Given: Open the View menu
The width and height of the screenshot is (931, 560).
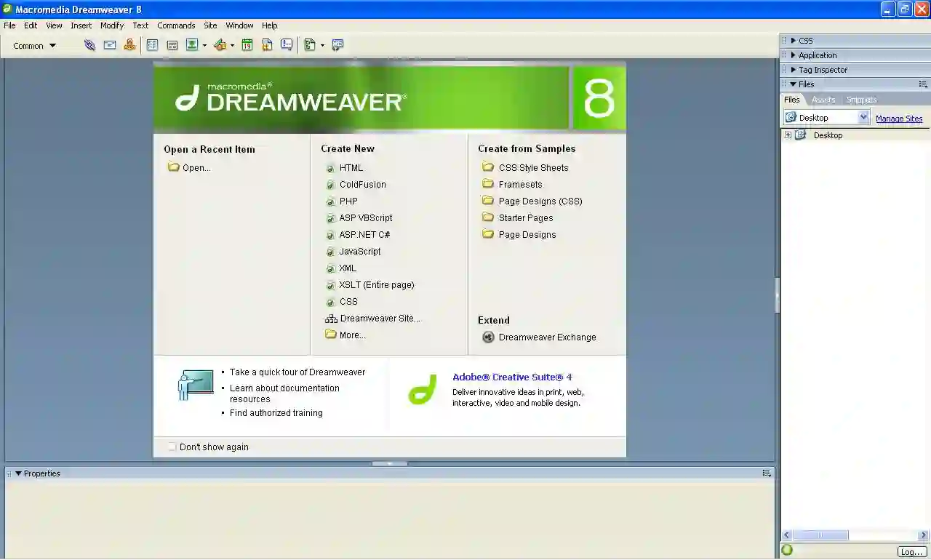Looking at the screenshot, I should click(54, 25).
